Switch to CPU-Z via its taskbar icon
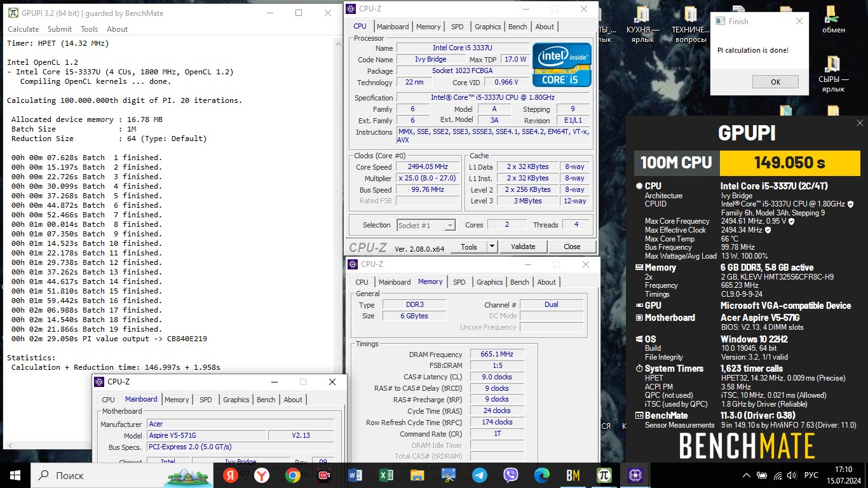 [x=635, y=475]
